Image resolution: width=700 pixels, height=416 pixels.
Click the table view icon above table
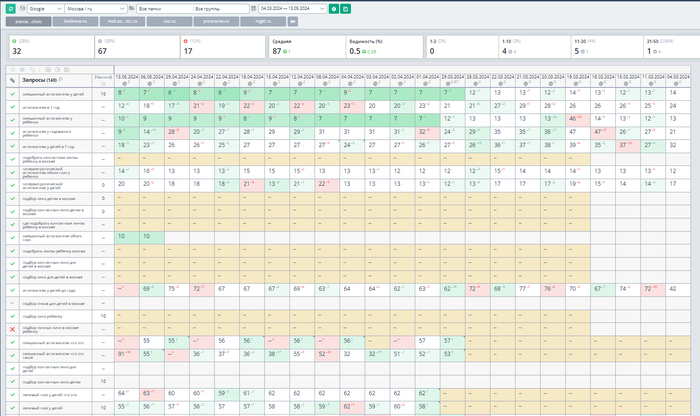coord(48,70)
